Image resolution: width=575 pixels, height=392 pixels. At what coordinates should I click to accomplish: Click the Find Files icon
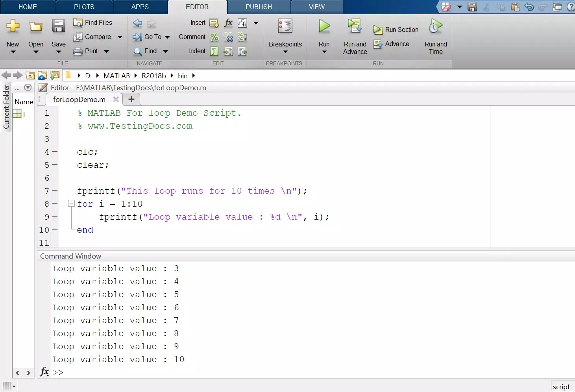pyautogui.click(x=78, y=23)
